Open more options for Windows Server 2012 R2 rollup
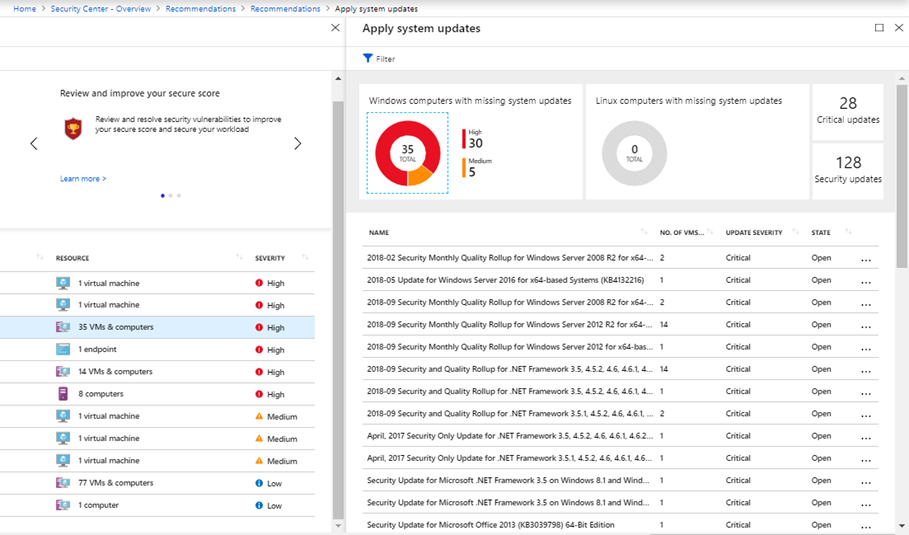This screenshot has height=535, width=909. coord(866,327)
